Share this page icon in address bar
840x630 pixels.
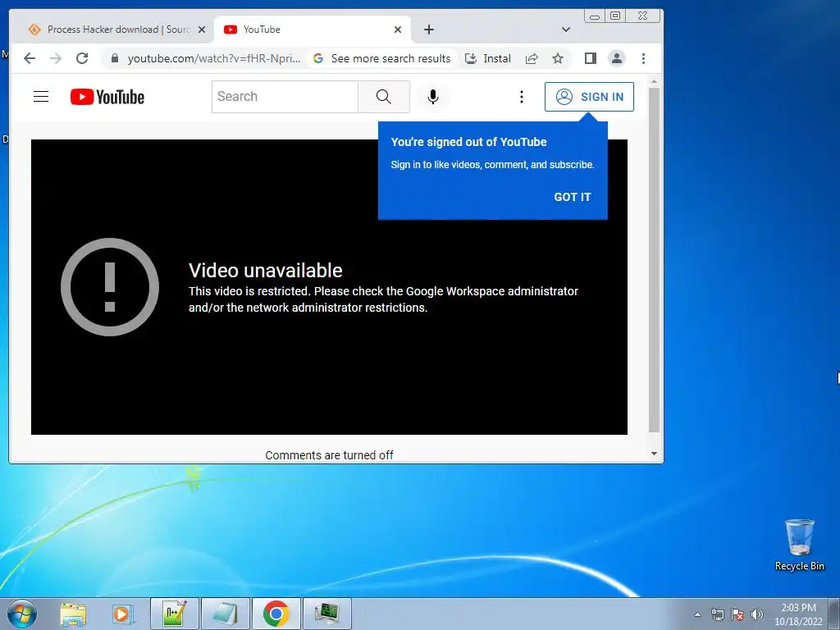[x=532, y=58]
